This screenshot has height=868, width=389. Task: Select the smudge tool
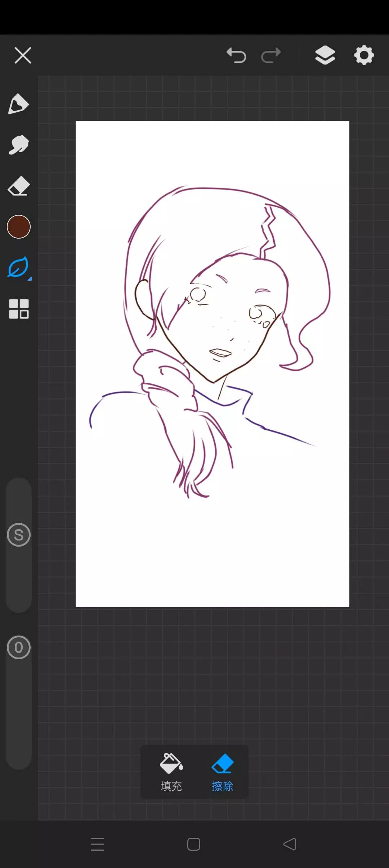(x=18, y=145)
